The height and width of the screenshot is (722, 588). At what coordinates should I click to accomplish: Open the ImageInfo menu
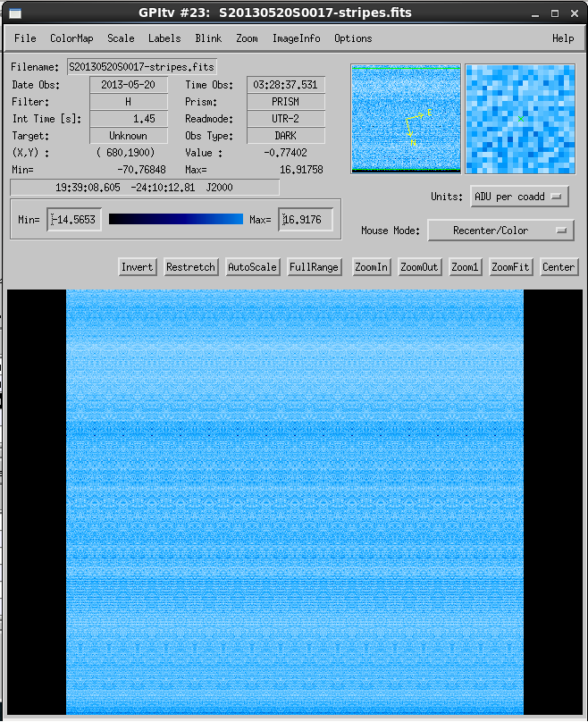coord(296,38)
